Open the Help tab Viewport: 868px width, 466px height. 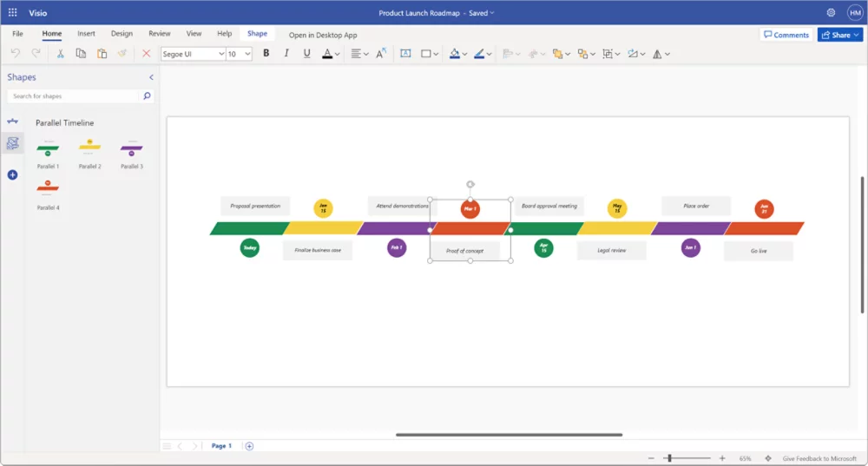[x=224, y=34]
